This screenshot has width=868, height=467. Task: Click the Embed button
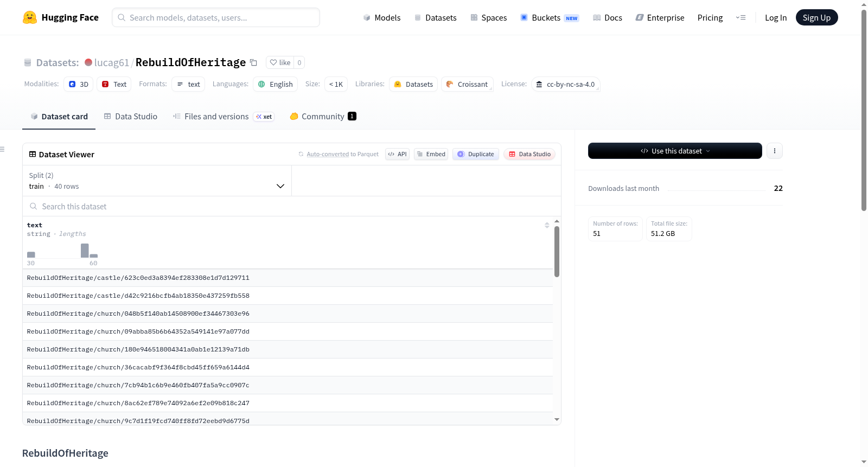tap(431, 154)
